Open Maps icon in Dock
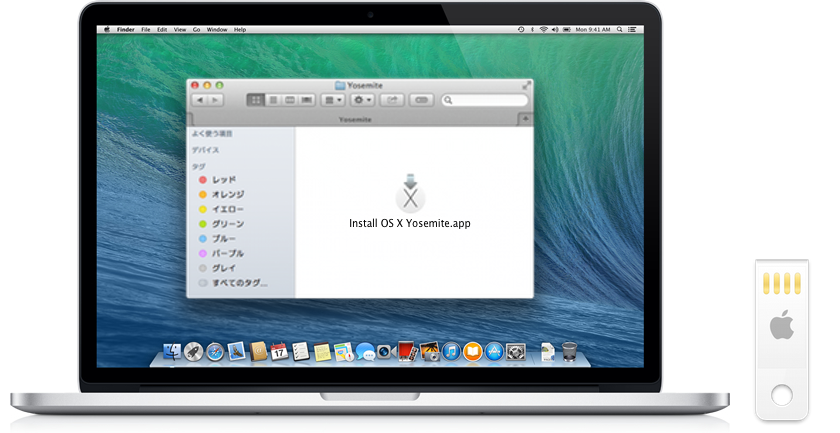Screen dimensions: 840x433 tap(344, 352)
